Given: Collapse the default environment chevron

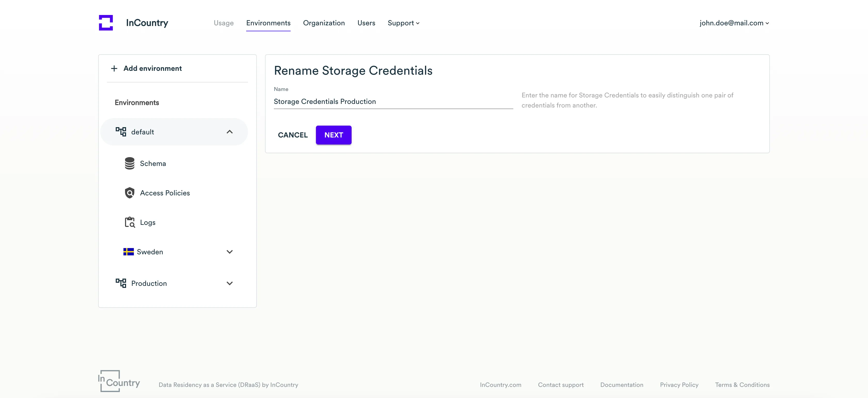Looking at the screenshot, I should 229,132.
